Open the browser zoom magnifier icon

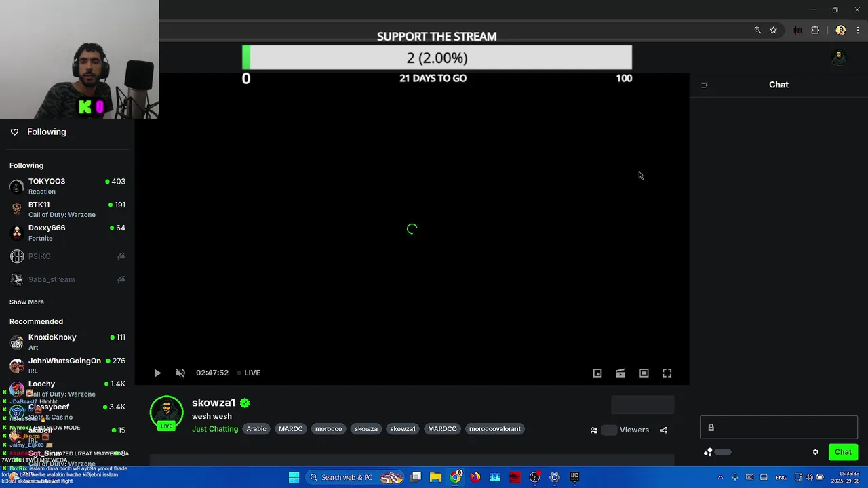click(757, 30)
